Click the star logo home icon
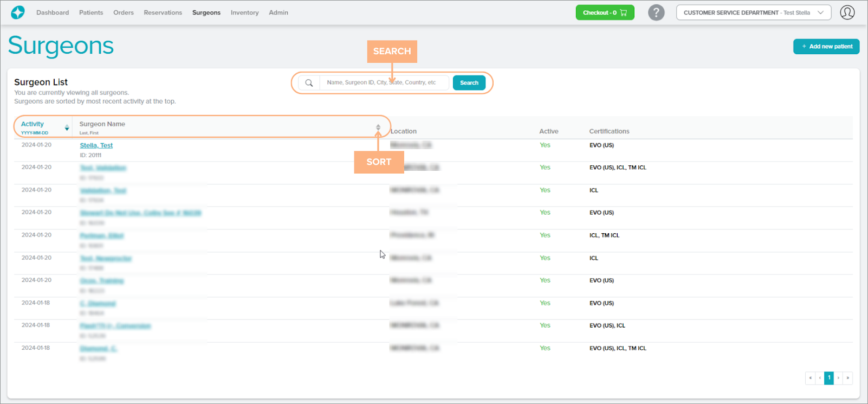This screenshot has height=404, width=868. (18, 12)
